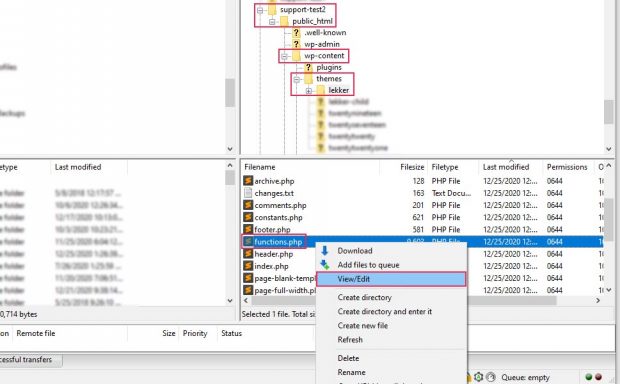Click the constants.php file icon
620x384 pixels.
248,217
